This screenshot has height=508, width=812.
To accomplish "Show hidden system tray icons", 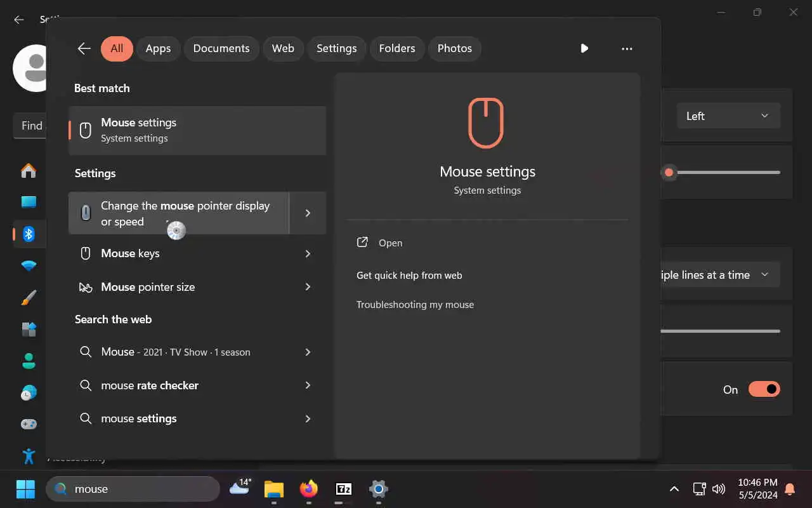I will tap(674, 489).
